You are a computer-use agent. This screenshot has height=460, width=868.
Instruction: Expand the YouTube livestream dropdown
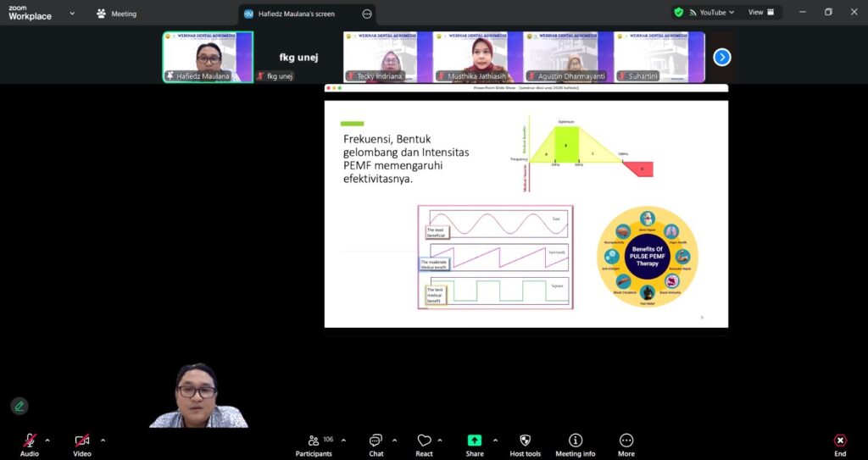point(731,13)
